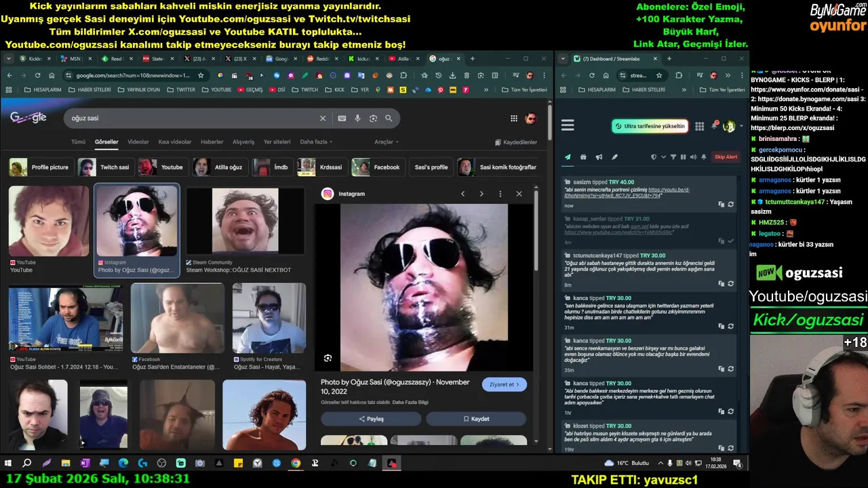The image size is (868, 488).
Task: Open the on-screen keyboard icon in Google search
Action: (342, 118)
